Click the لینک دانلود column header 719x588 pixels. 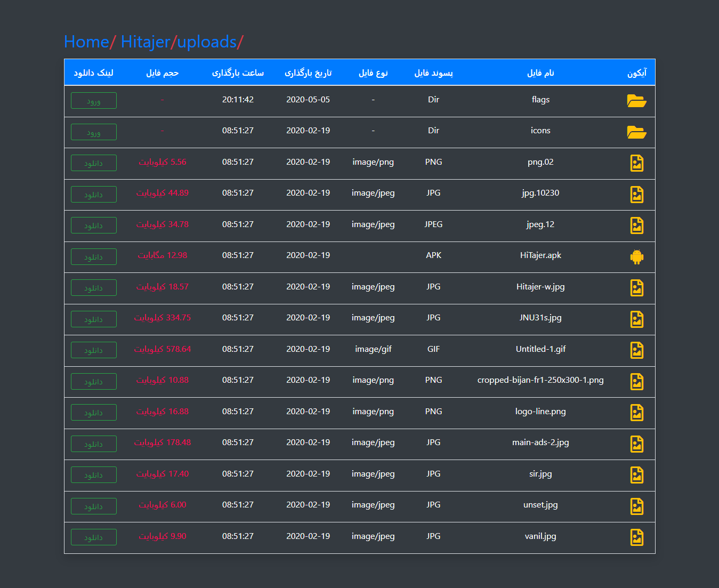(94, 73)
